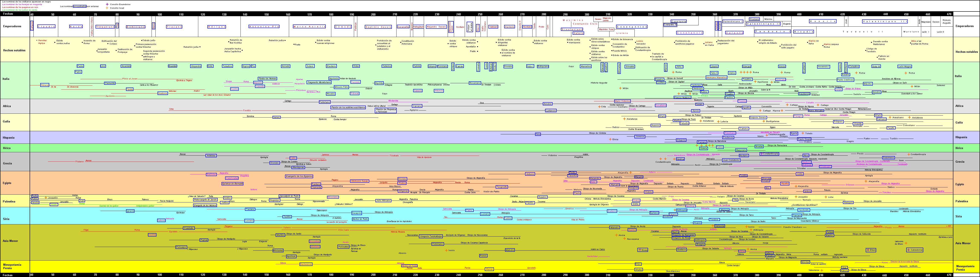The width and height of the screenshot is (980, 277).
Task: Click the orange cross beside Burdigalense council
Action: 764,122
